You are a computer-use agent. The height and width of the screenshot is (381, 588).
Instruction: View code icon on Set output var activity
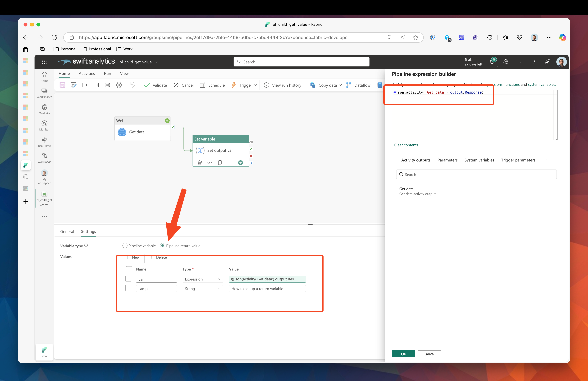(x=210, y=162)
